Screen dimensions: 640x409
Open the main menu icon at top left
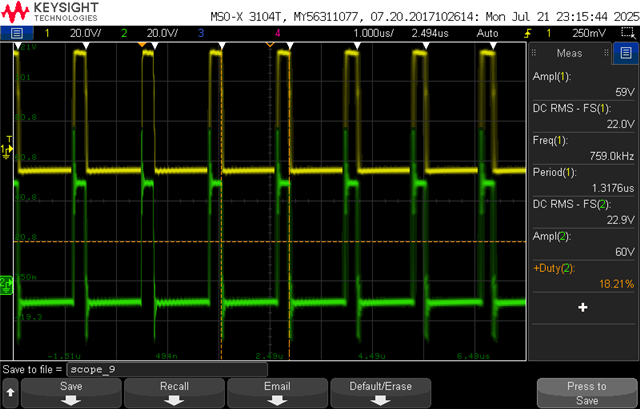pyautogui.click(x=17, y=33)
